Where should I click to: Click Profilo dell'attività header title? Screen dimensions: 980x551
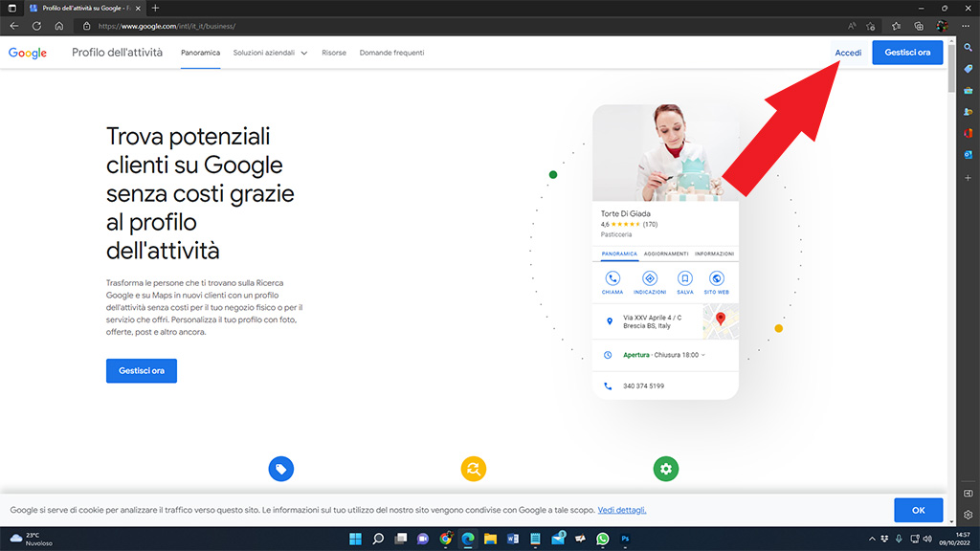117,53
